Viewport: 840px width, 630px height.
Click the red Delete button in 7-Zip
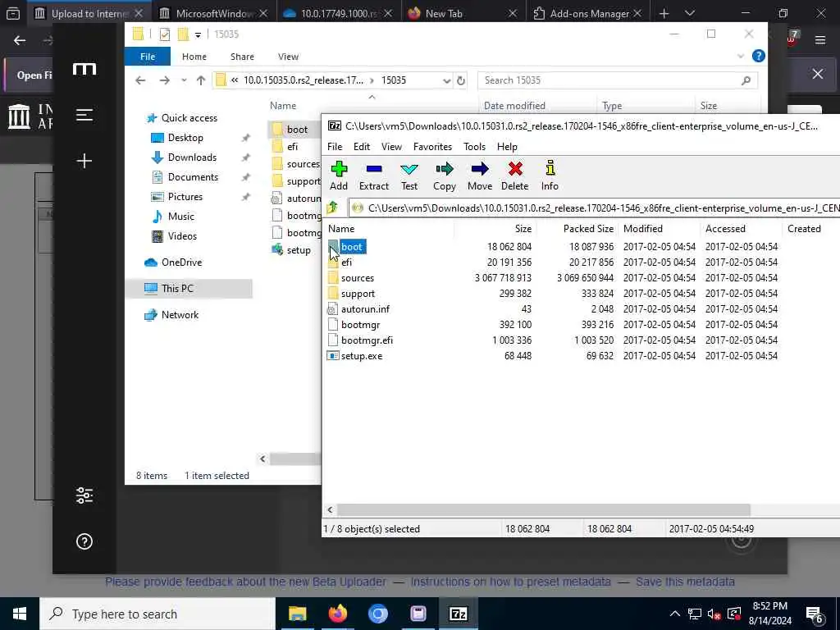pyautogui.click(x=515, y=176)
